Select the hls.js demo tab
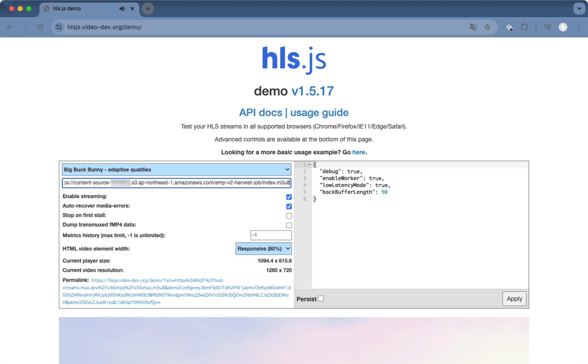 [x=89, y=9]
